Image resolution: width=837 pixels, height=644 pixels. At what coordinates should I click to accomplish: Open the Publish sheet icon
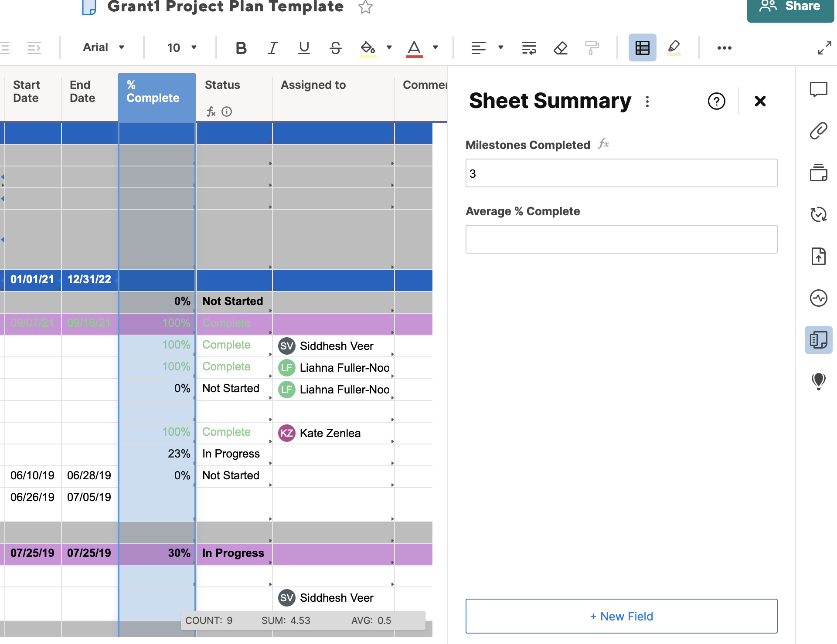click(818, 256)
